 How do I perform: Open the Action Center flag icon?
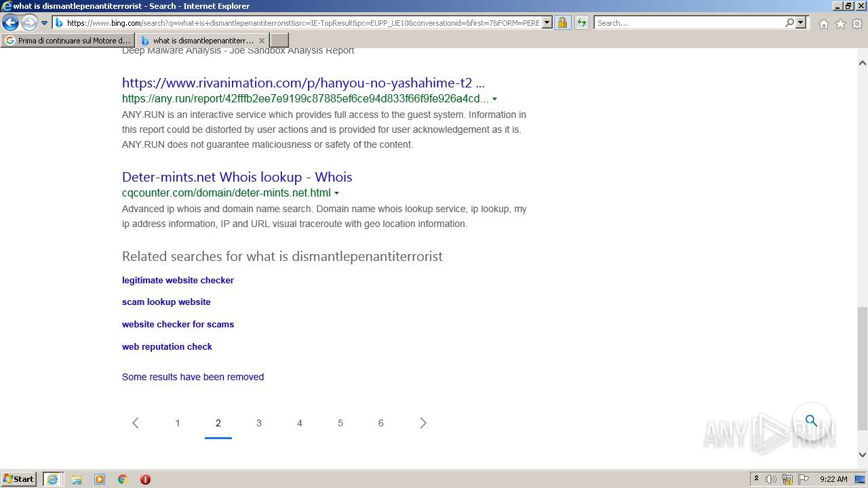(804, 479)
